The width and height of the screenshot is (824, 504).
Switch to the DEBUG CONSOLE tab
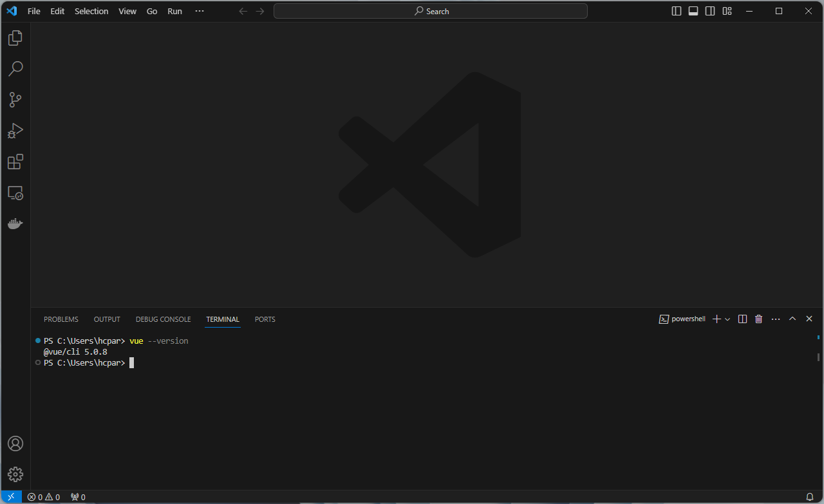click(163, 319)
